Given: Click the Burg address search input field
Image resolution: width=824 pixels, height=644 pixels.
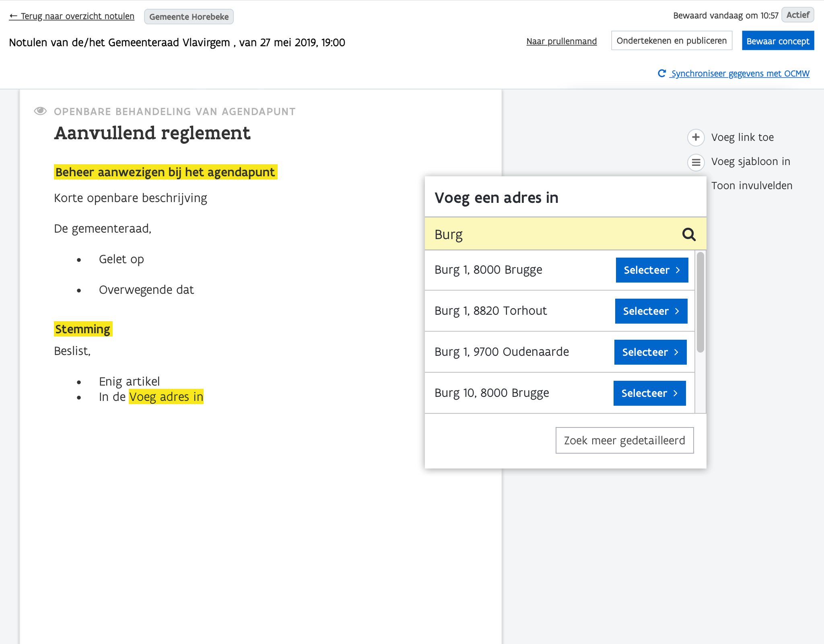Looking at the screenshot, I should 551,234.
